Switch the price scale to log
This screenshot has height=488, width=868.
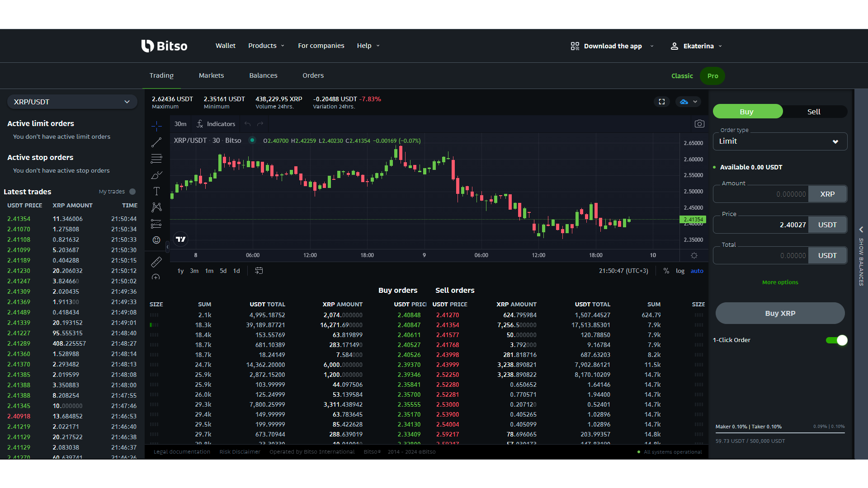[x=680, y=271]
